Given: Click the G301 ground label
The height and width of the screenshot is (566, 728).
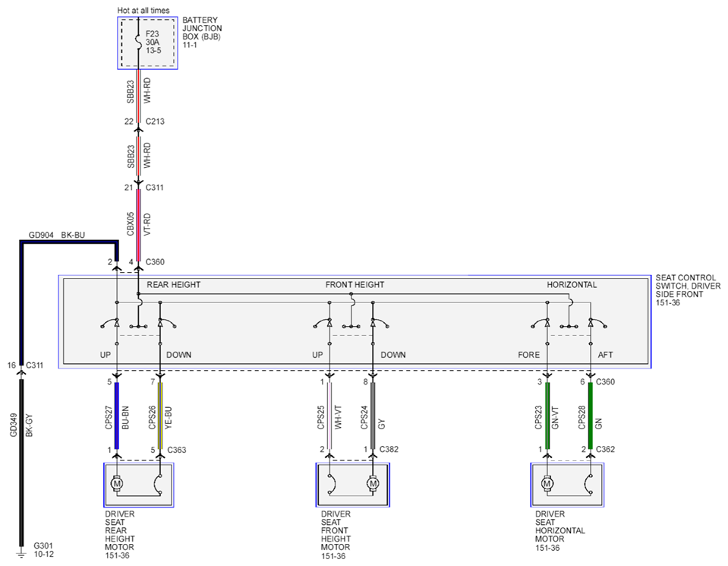Looking at the screenshot, I should (x=43, y=546).
